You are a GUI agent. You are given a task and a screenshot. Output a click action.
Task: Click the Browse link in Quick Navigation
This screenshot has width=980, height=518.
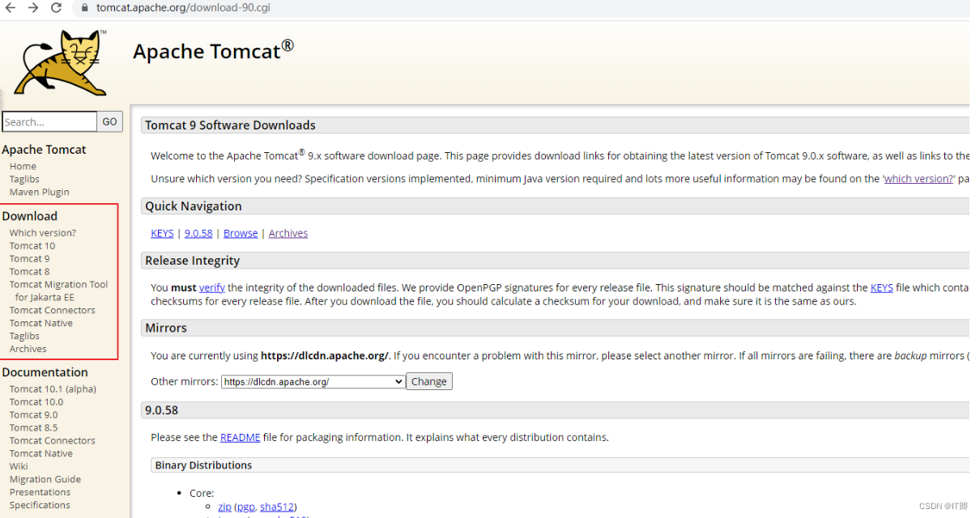point(240,233)
